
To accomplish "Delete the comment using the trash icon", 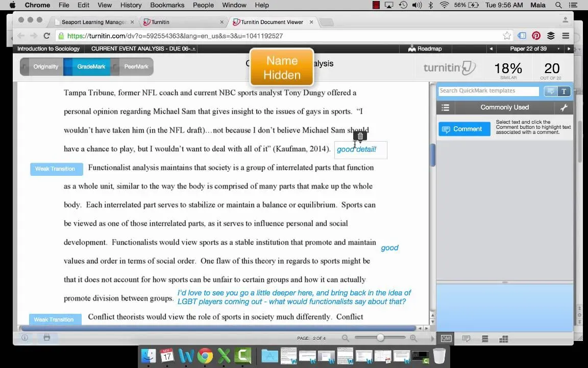I will pos(360,136).
